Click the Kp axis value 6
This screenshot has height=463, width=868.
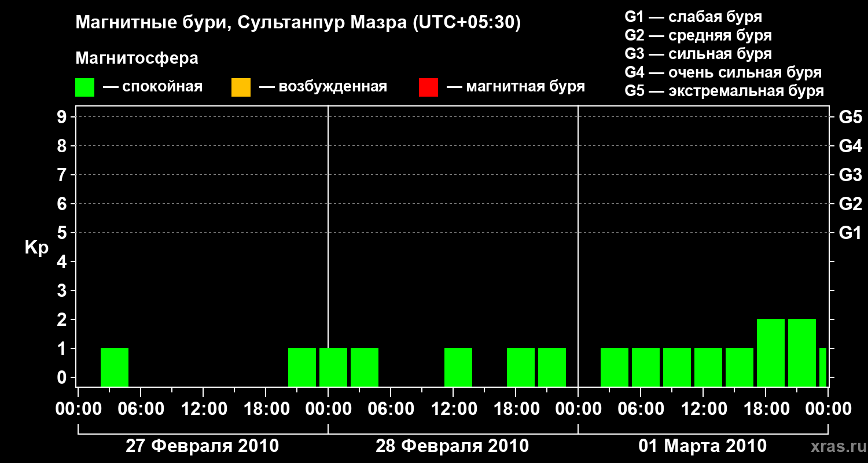[63, 204]
